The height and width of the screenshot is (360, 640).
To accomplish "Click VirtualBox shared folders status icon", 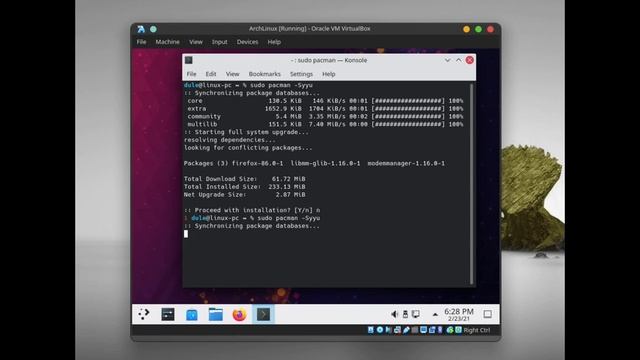I will click(415, 330).
